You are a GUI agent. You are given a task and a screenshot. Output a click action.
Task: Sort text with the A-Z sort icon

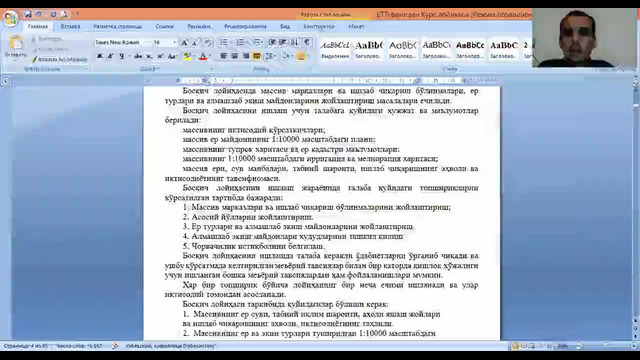295,42
